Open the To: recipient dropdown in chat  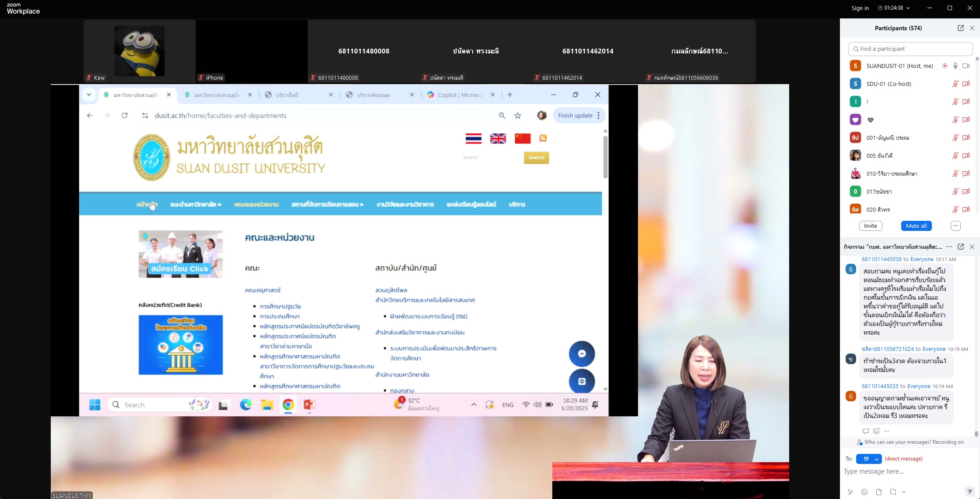click(x=869, y=459)
